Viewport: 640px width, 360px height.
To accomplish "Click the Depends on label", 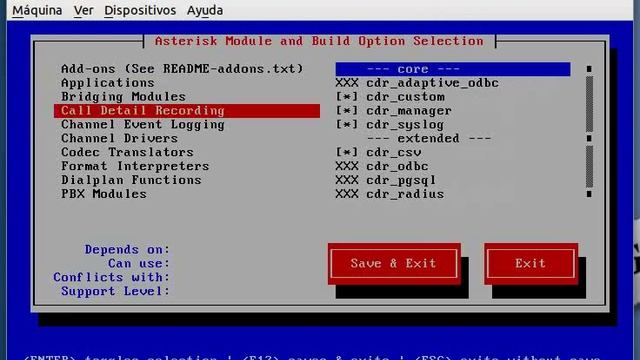I will (x=127, y=249).
